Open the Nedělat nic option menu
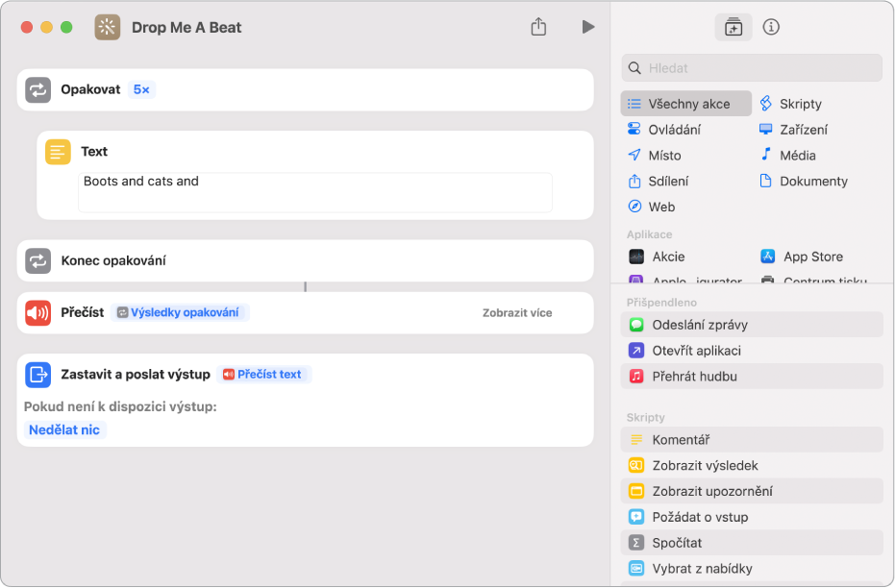The width and height of the screenshot is (895, 588). pos(64,430)
